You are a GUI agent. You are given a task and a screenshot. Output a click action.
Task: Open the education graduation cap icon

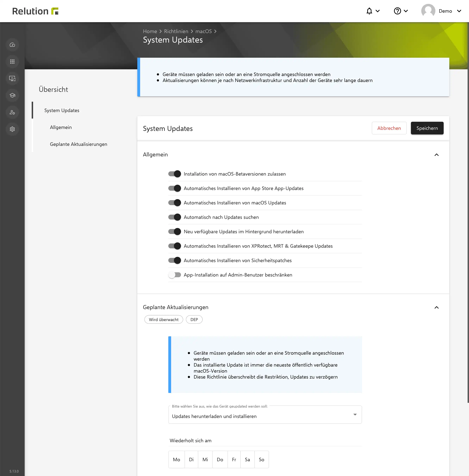(12, 95)
